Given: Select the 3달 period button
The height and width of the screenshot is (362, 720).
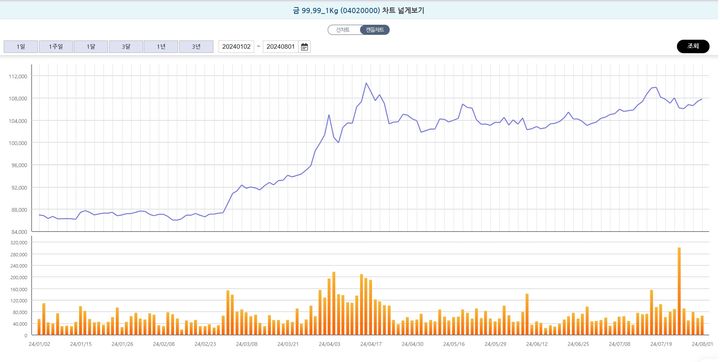Looking at the screenshot, I should click(126, 47).
